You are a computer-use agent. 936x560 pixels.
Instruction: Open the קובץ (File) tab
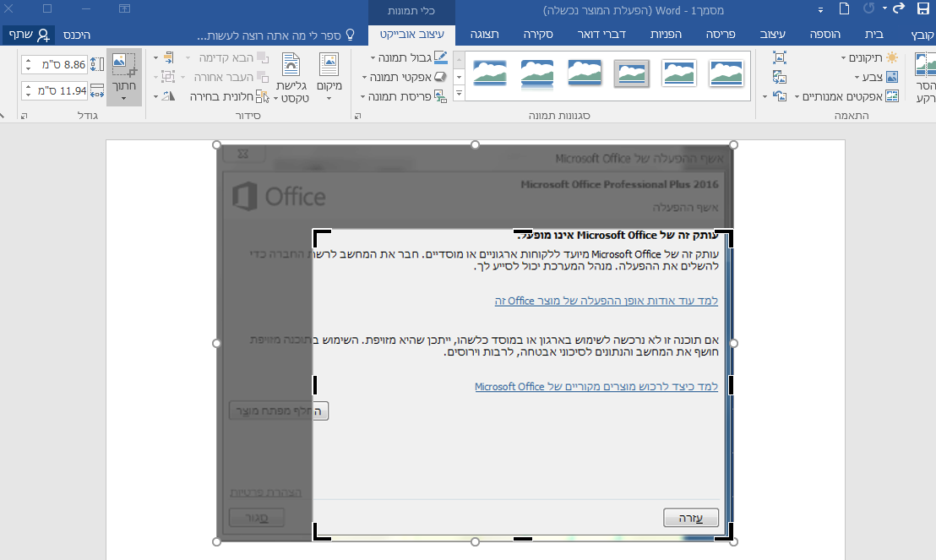(x=922, y=35)
